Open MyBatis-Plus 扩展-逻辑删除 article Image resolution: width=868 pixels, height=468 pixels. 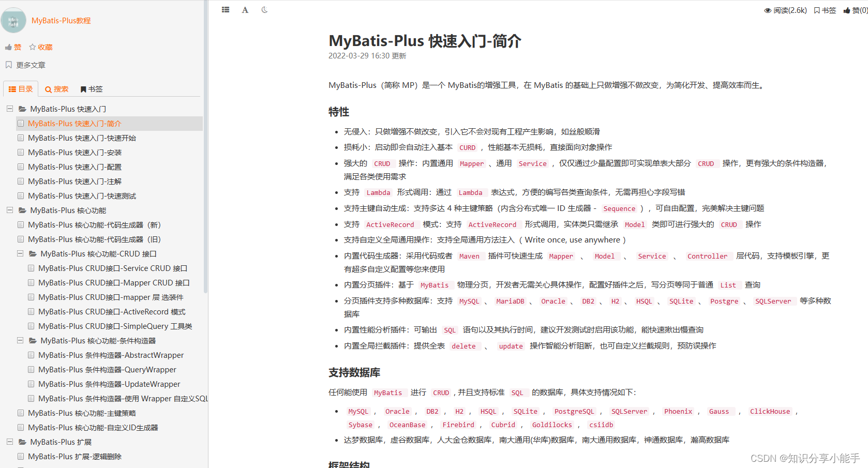(x=74, y=457)
